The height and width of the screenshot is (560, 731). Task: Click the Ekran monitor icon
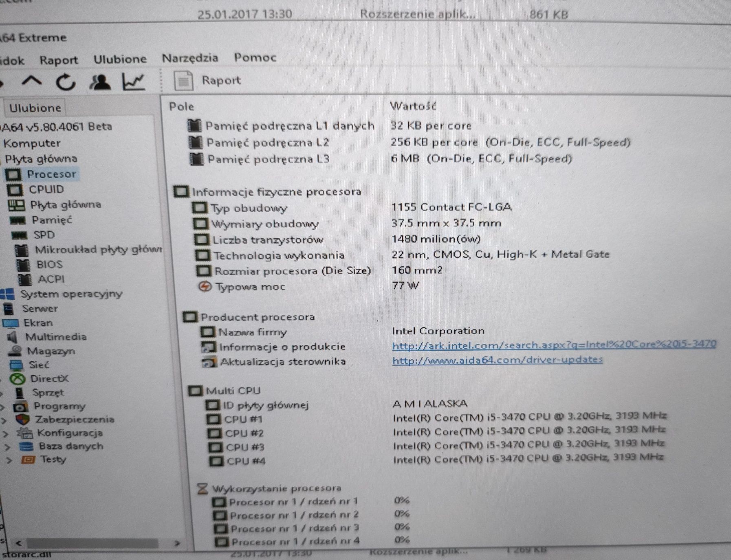pyautogui.click(x=10, y=323)
